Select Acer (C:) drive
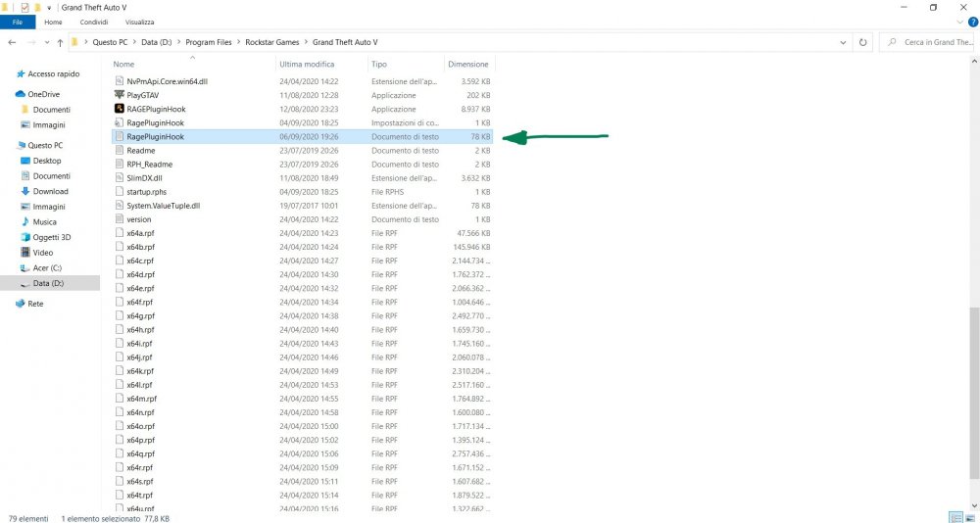 coord(41,268)
